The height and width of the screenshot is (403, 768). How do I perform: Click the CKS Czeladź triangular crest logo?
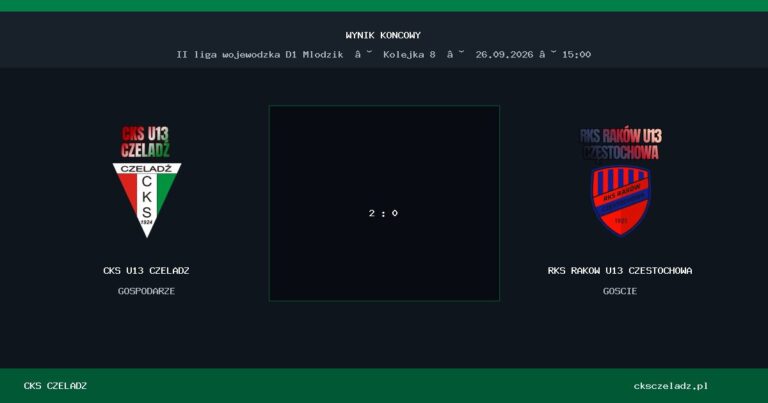(x=146, y=200)
